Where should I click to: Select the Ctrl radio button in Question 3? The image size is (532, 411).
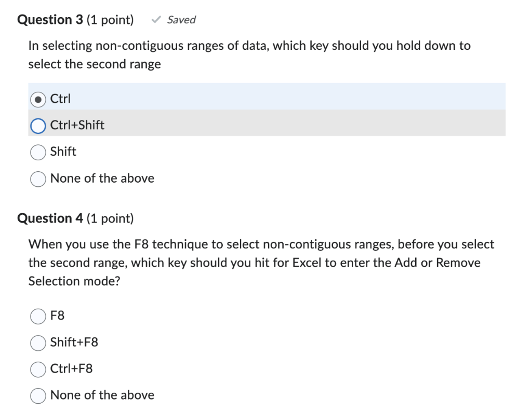pyautogui.click(x=38, y=99)
